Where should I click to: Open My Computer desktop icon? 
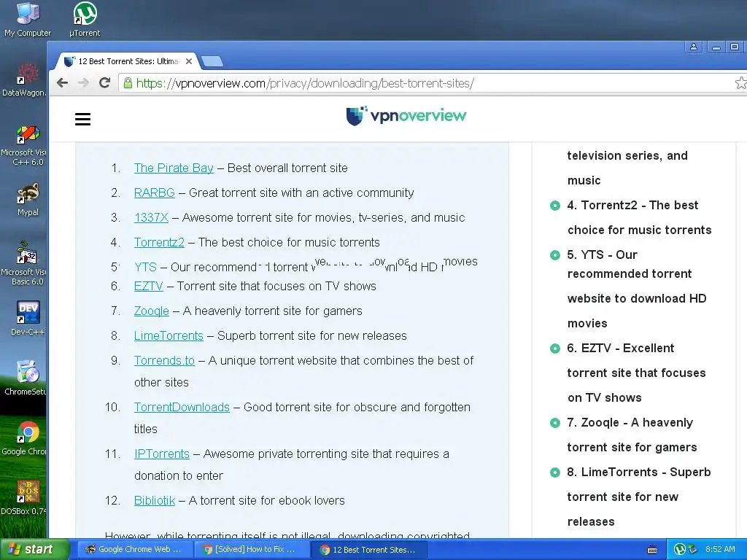(28, 19)
